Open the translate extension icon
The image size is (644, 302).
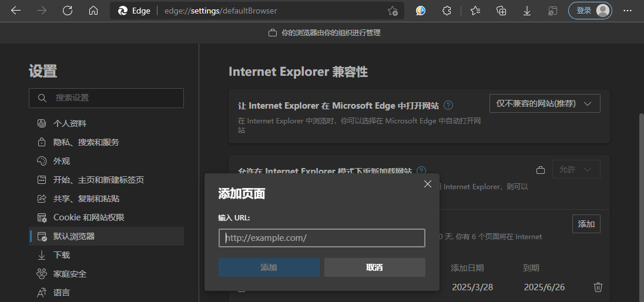point(420,11)
